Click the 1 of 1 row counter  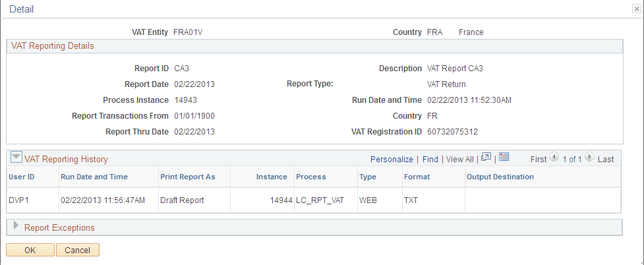tap(571, 159)
